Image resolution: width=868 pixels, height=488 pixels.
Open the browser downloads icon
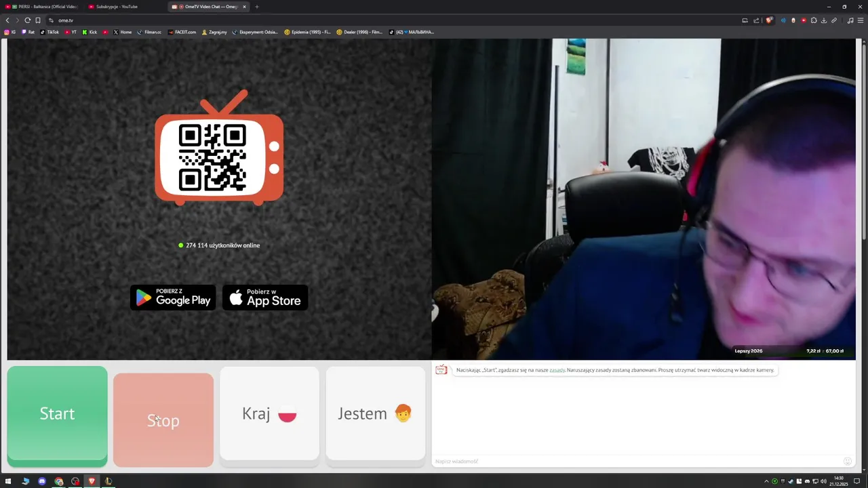(824, 20)
